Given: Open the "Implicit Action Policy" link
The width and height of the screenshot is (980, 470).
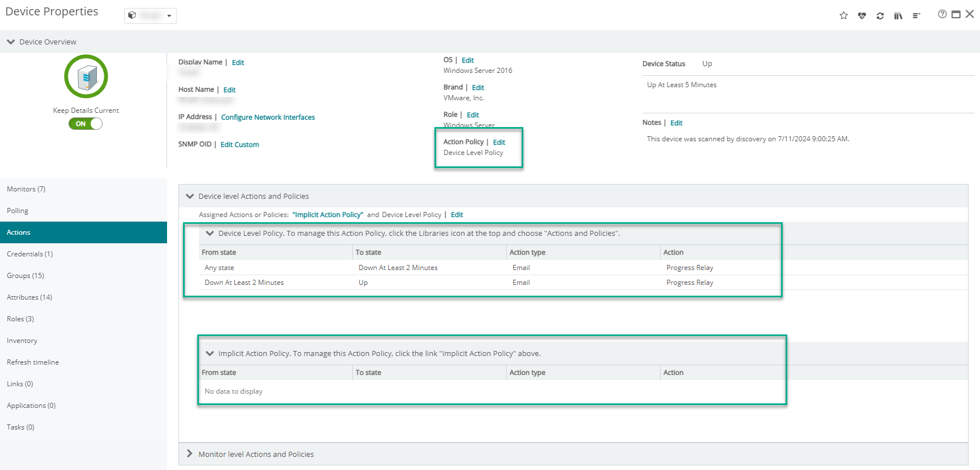Looking at the screenshot, I should pyautogui.click(x=328, y=215).
